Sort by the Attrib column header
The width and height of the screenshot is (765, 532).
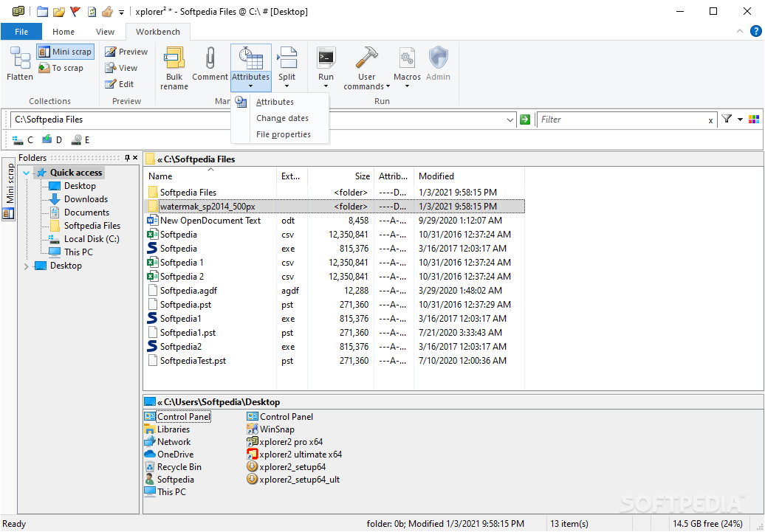click(394, 176)
